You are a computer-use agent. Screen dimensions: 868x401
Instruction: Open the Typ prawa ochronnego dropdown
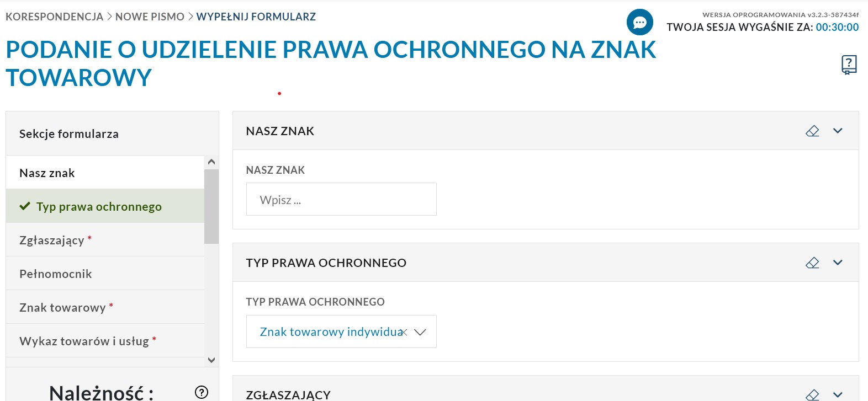[420, 332]
